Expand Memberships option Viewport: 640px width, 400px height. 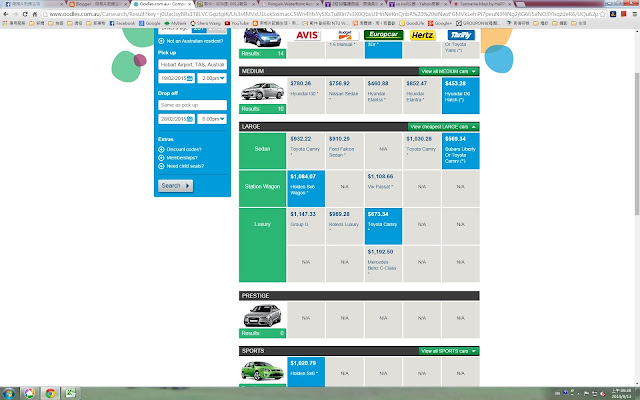[182, 158]
